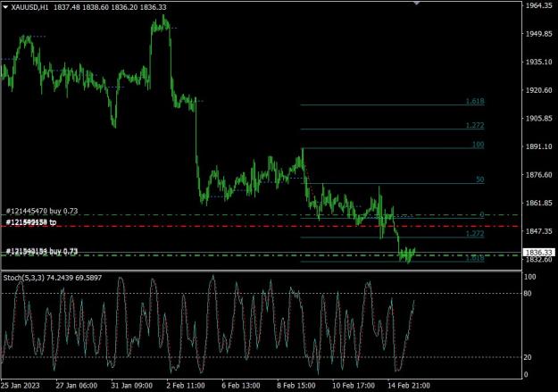Click the 1891.10 price axis label
Image resolution: width=558 pixels, height=392 pixels.
pos(538,146)
